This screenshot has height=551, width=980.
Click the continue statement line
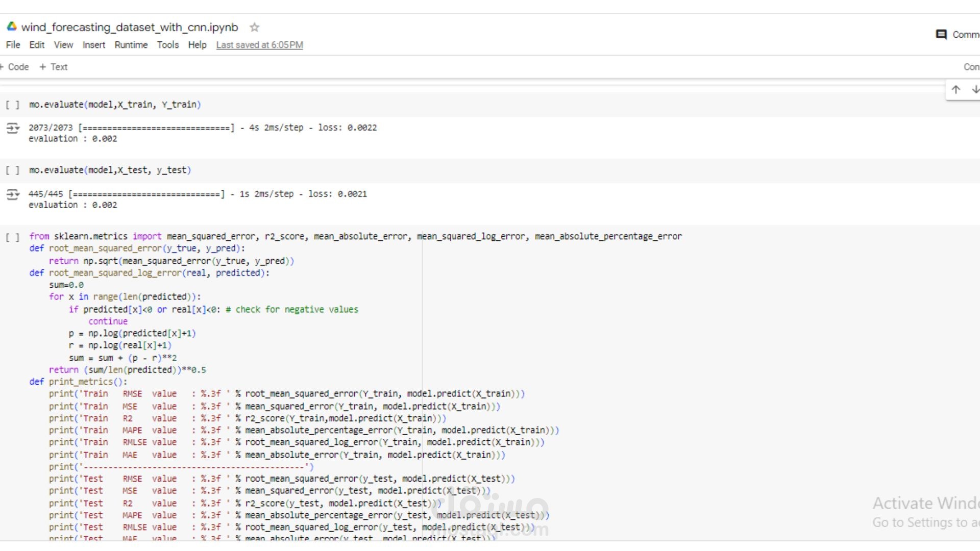(108, 321)
